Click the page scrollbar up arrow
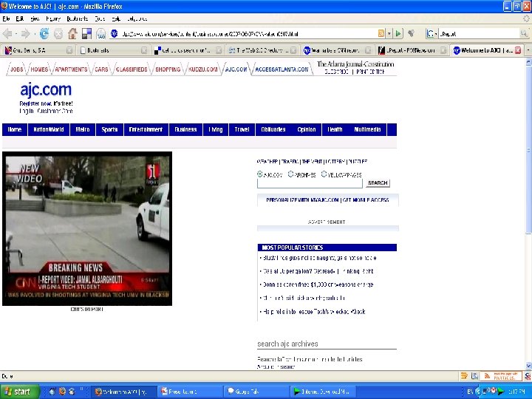The width and height of the screenshot is (532, 399). 528,62
